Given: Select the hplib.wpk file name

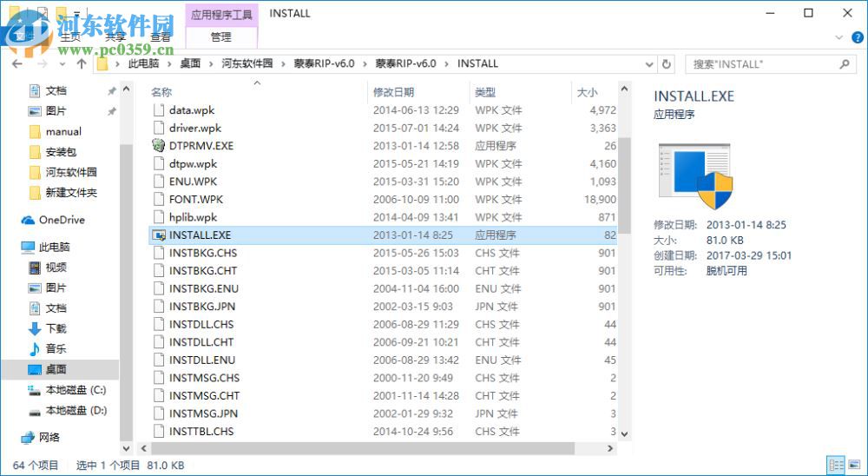Looking at the screenshot, I should coord(194,217).
